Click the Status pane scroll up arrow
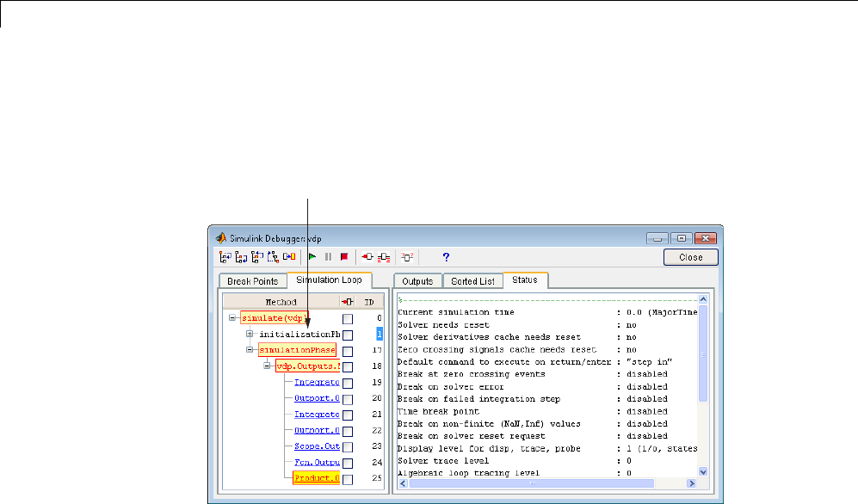The width and height of the screenshot is (858, 504). (703, 299)
